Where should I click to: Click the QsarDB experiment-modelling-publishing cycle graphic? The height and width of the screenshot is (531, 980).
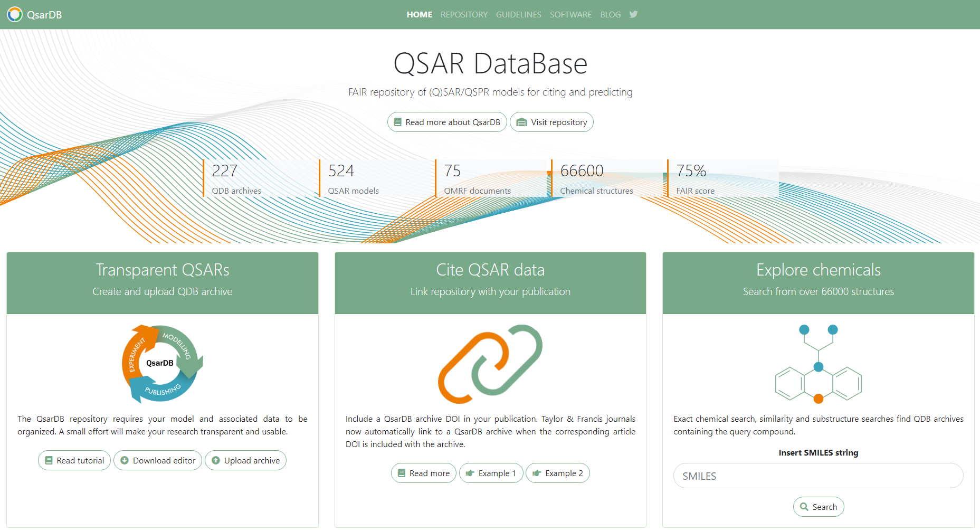click(162, 364)
